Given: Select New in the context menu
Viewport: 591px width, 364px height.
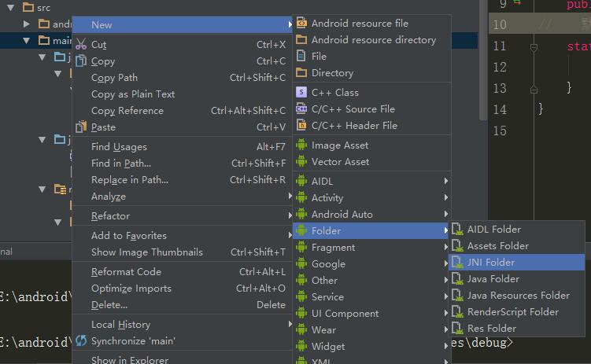Looking at the screenshot, I should [182, 24].
